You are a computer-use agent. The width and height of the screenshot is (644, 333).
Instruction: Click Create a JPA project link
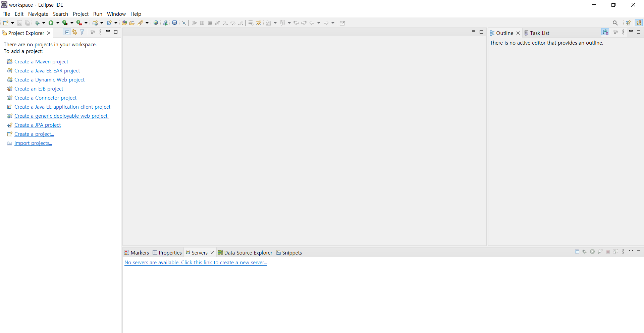pyautogui.click(x=38, y=125)
